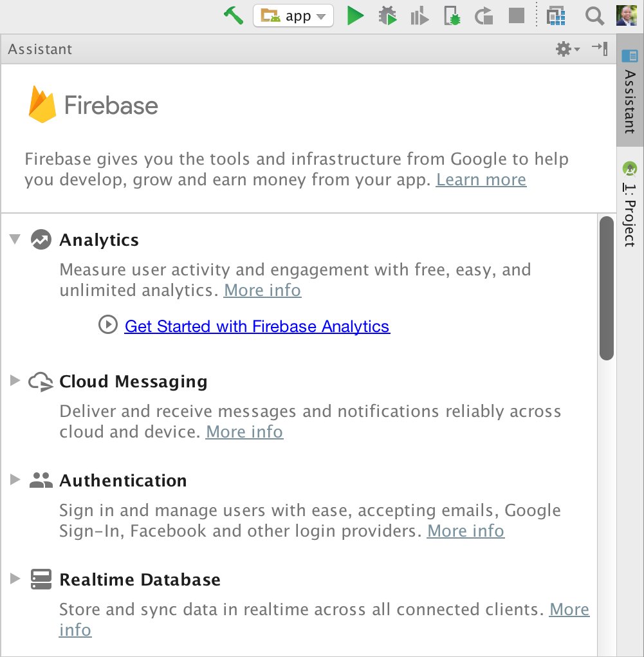Screen dimensions: 644x657
Task: Attach debugger to Android process icon
Action: coord(451,15)
